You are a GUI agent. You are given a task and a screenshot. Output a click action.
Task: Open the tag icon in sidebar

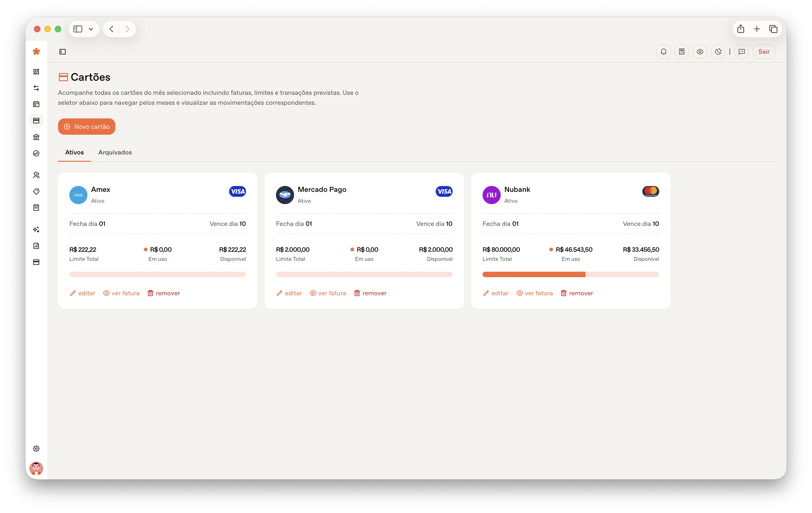coord(36,191)
